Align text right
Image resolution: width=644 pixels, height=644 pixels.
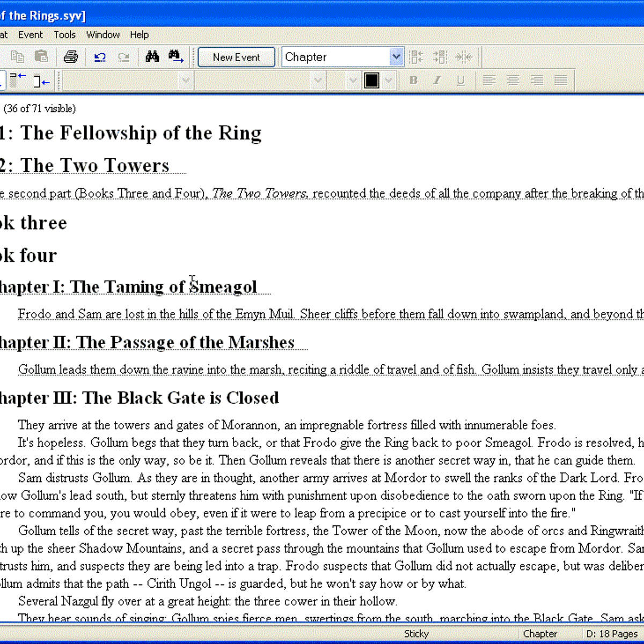click(537, 80)
